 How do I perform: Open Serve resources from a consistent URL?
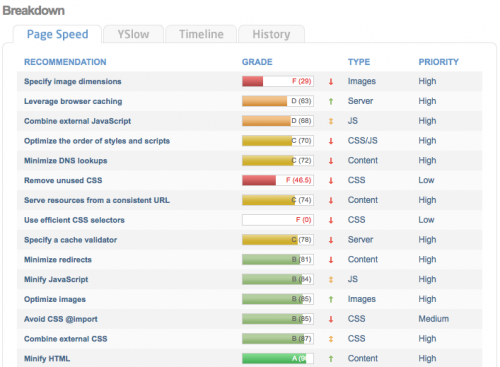pos(97,200)
